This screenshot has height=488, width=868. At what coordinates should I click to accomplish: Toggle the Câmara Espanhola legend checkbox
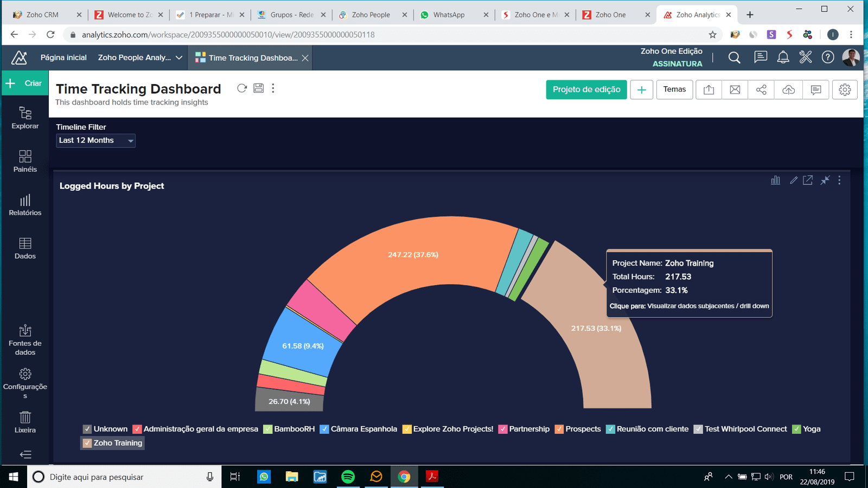coord(324,429)
